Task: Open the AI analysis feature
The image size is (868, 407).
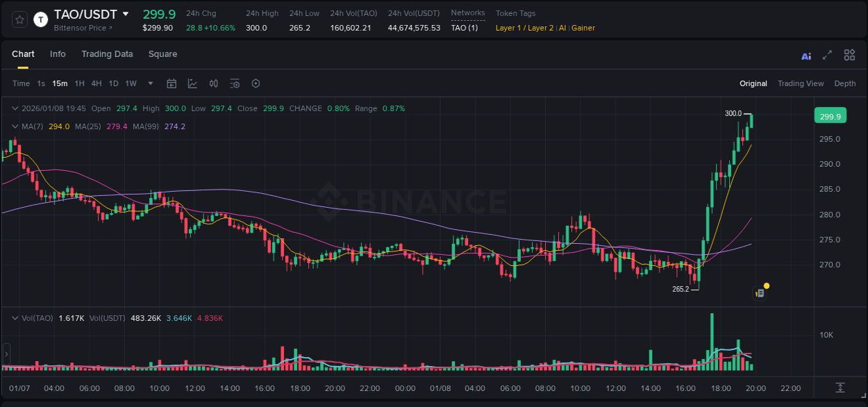Action: [806, 55]
